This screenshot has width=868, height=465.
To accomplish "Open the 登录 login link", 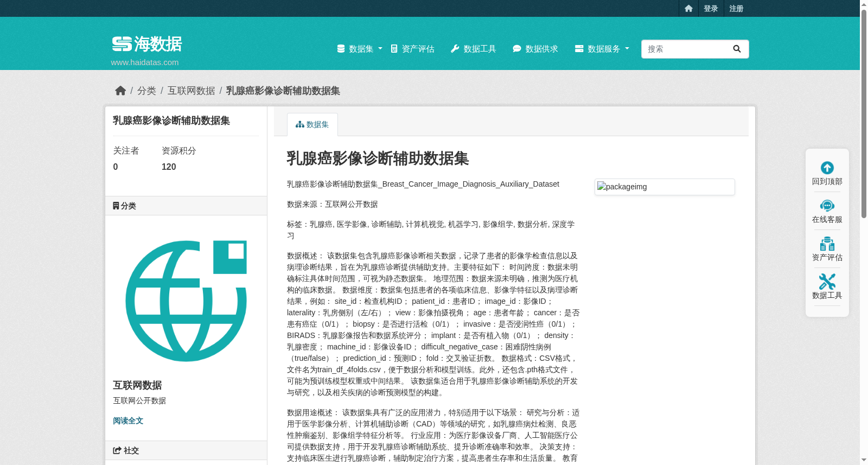I will 711,8.
